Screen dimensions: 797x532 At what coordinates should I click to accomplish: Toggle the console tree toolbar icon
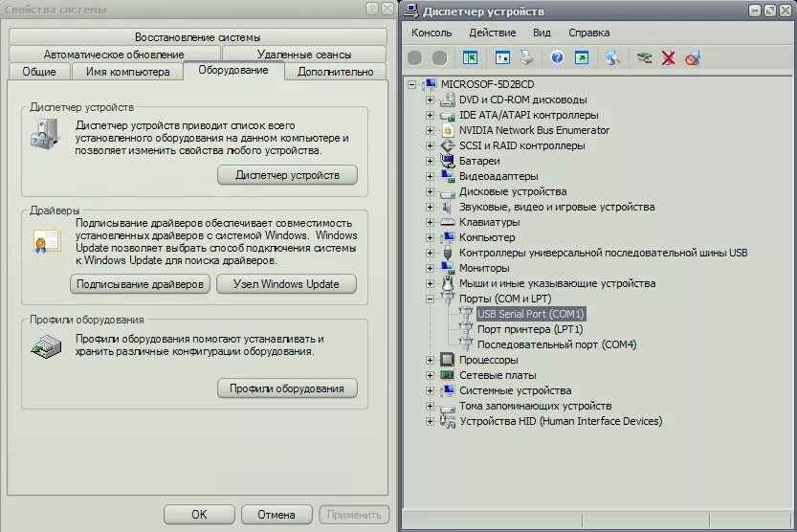click(470, 58)
